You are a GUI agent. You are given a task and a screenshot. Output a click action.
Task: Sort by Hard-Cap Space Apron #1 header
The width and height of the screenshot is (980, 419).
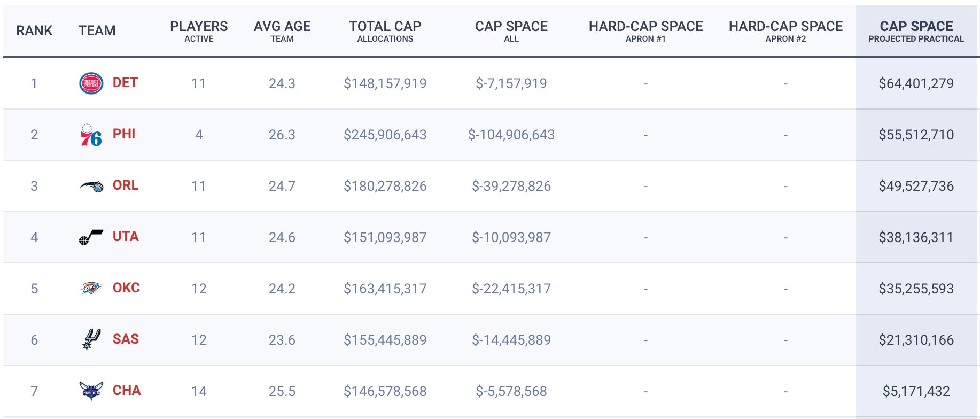(x=645, y=30)
